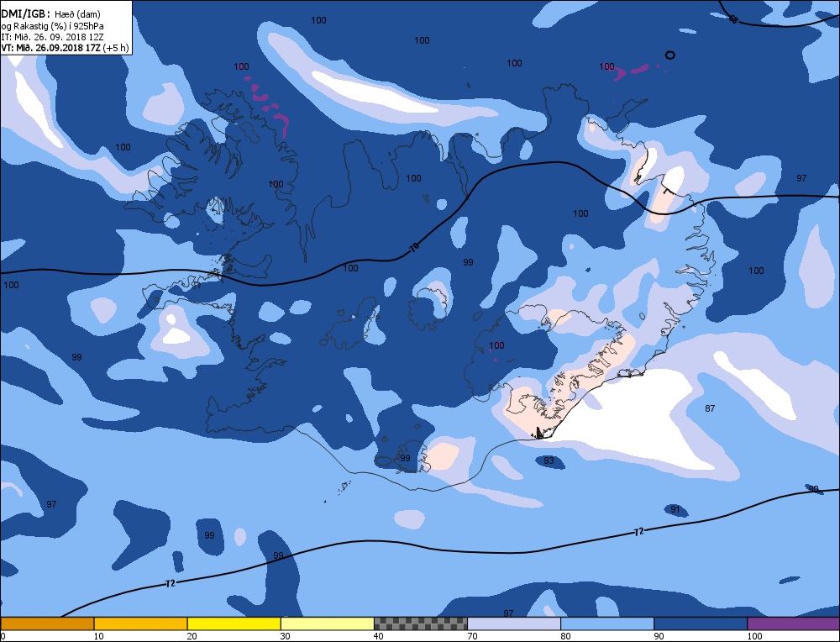Click the legend tick label '10'
840x642 pixels.
click(98, 636)
